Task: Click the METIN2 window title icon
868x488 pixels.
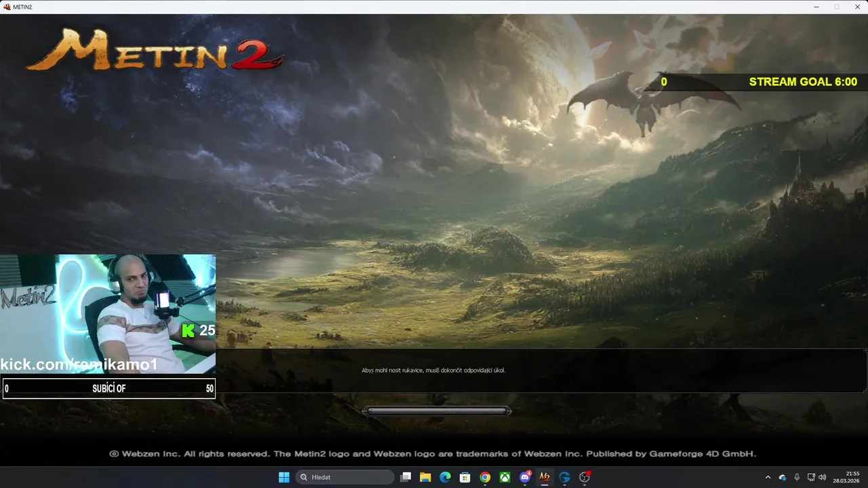Action: (x=7, y=7)
